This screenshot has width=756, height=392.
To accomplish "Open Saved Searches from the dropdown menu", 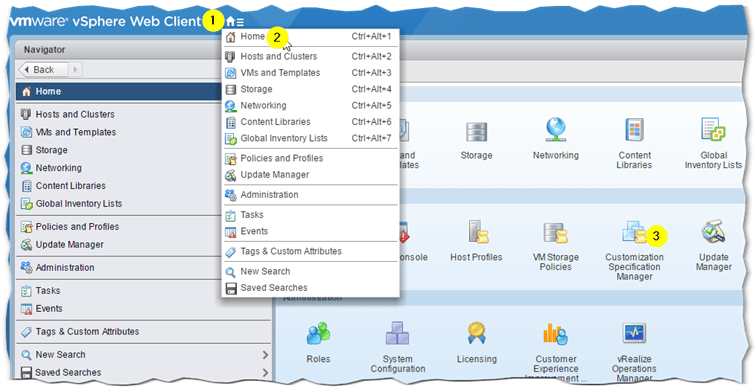I will [310, 288].
